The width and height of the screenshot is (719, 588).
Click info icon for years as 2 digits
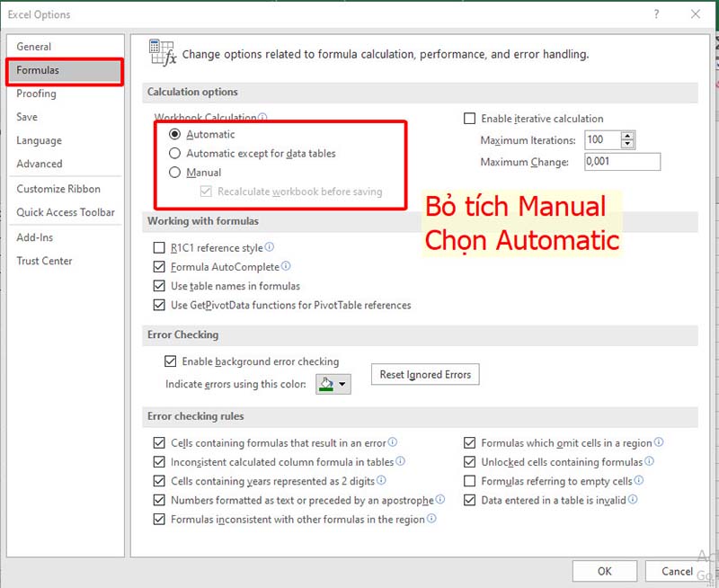pyautogui.click(x=381, y=480)
